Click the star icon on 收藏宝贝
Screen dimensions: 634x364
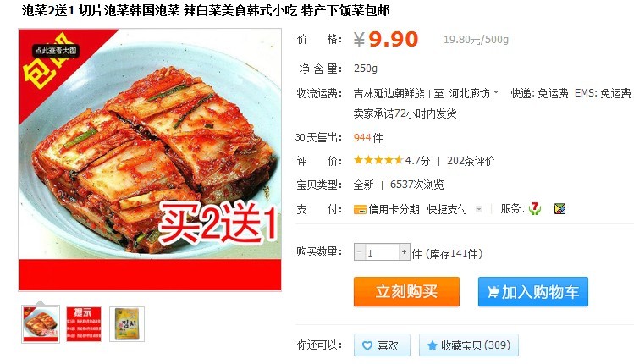pos(432,345)
